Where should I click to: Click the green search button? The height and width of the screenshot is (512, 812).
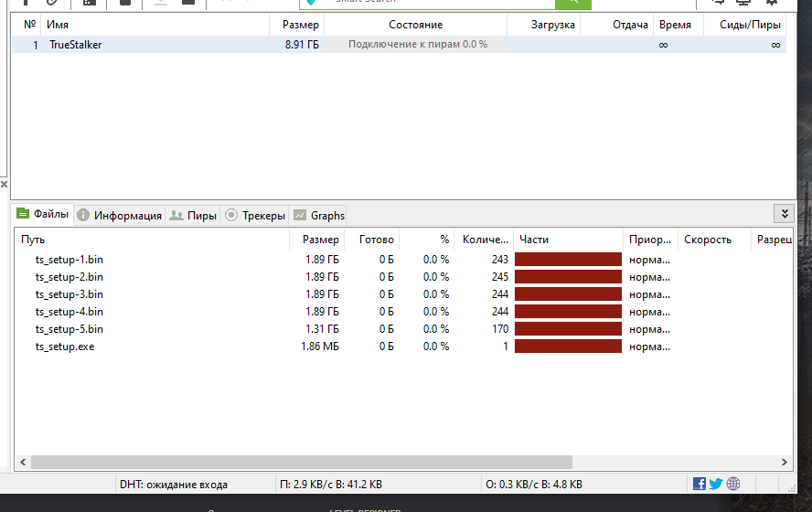[x=572, y=3]
